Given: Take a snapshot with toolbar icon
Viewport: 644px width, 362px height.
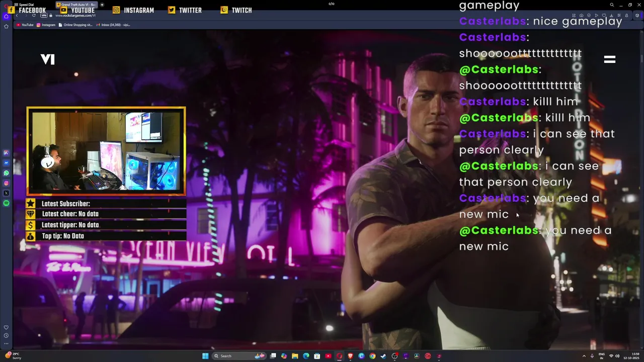Looking at the screenshot, I should pos(581,15).
